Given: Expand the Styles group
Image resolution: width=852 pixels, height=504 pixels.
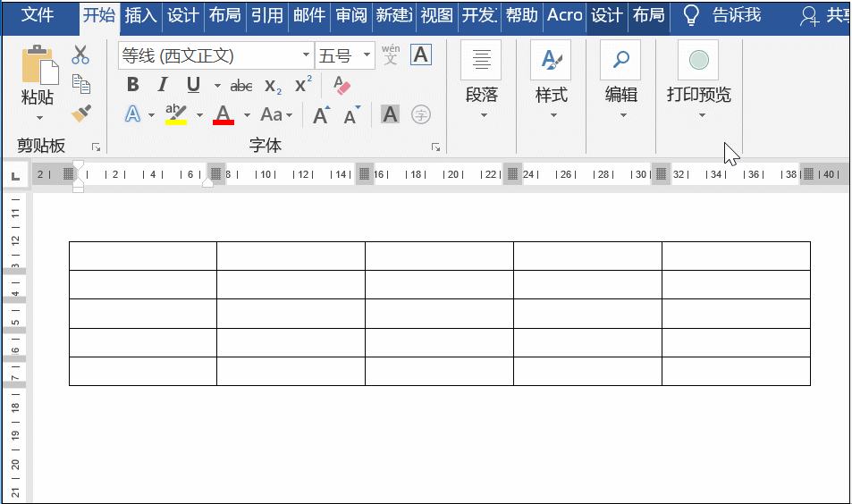Looking at the screenshot, I should point(552,80).
